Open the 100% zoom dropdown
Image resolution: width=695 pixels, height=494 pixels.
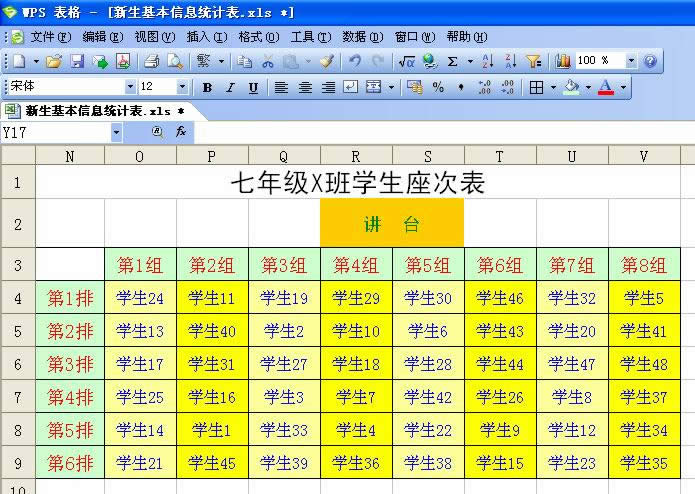coord(631,61)
